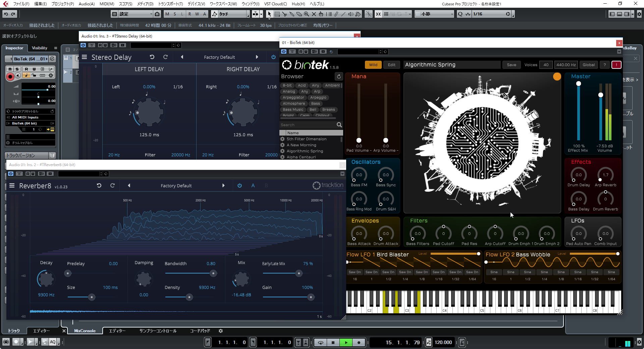This screenshot has height=349, width=644.
Task: Select the Mute X tool
Action: click(x=314, y=14)
